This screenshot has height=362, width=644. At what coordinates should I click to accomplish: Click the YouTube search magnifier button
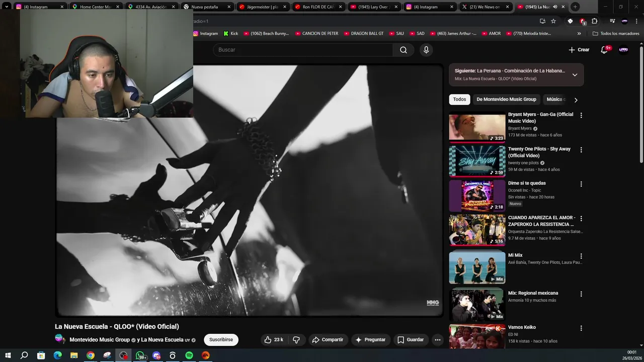(x=404, y=50)
